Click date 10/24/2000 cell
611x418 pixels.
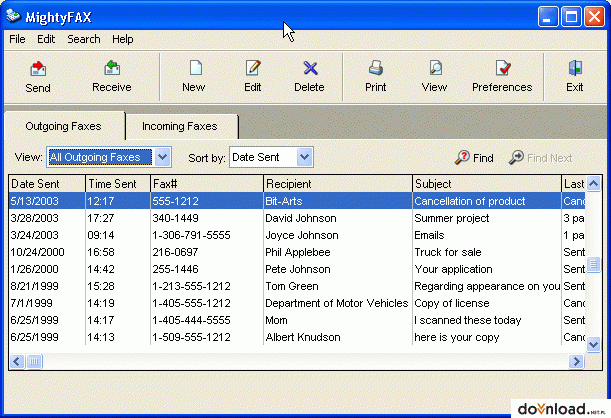pyautogui.click(x=37, y=252)
